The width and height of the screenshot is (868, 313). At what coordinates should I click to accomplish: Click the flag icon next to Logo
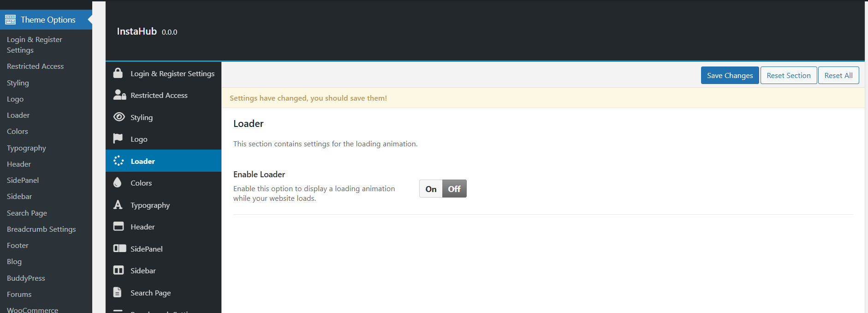(118, 138)
